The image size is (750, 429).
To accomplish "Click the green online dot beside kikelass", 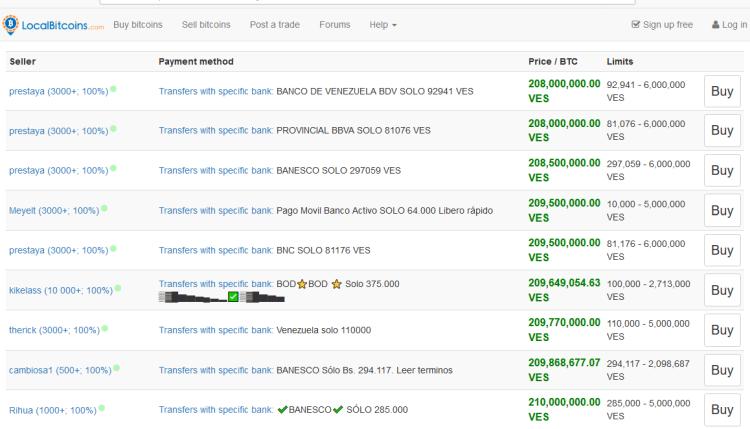I will coord(118,288).
